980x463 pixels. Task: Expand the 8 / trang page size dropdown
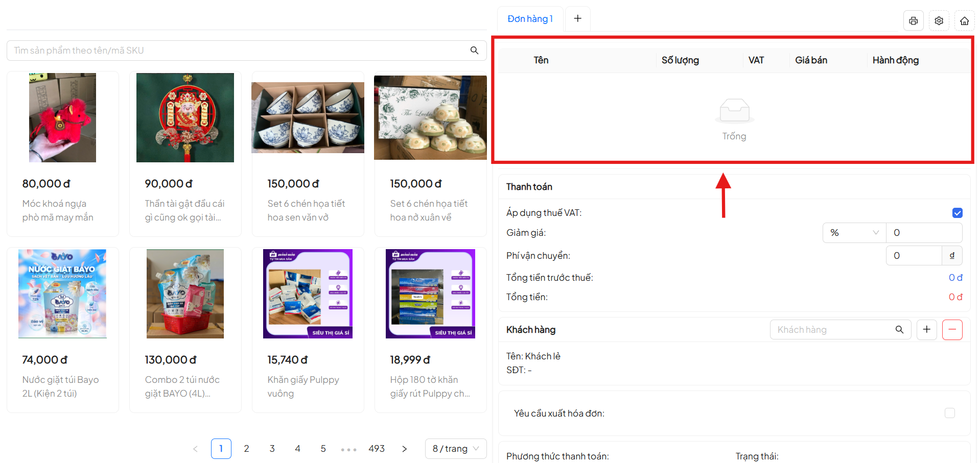coord(455,449)
